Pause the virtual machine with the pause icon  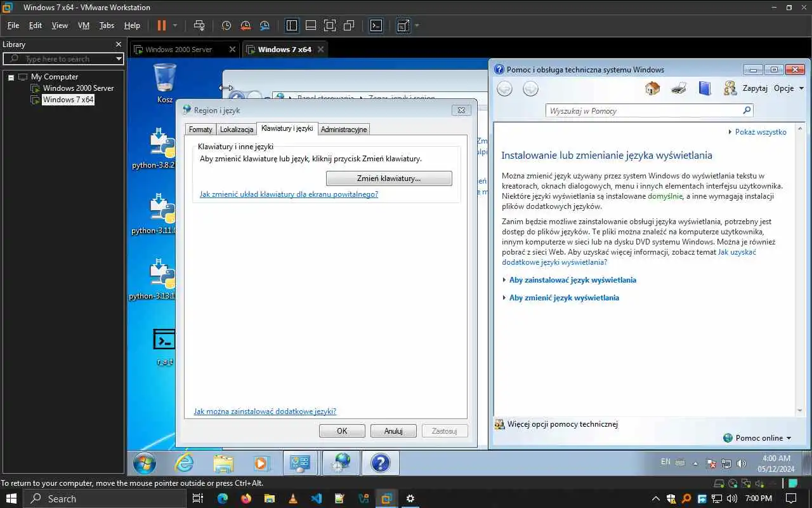pyautogui.click(x=161, y=25)
